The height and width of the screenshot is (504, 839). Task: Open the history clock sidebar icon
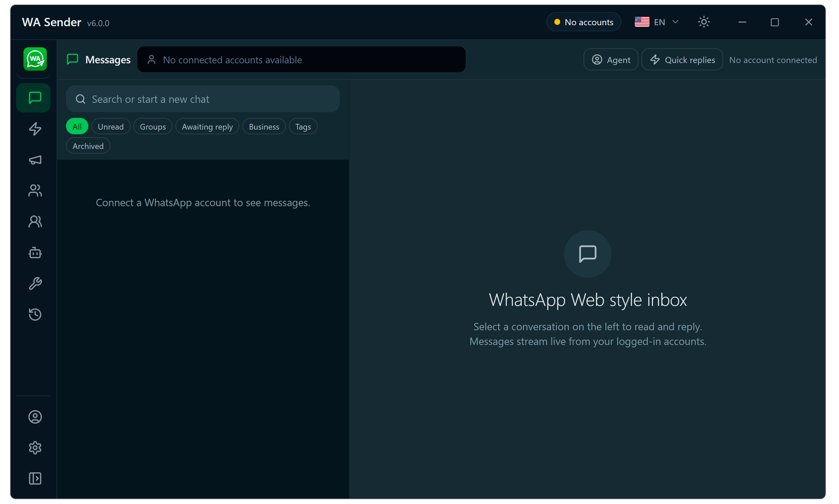coord(35,314)
